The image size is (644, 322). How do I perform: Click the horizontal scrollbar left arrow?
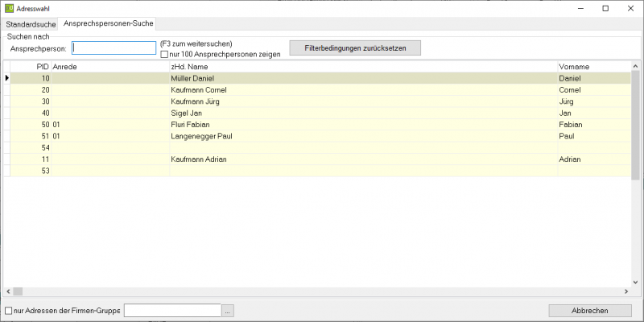pyautogui.click(x=8, y=291)
